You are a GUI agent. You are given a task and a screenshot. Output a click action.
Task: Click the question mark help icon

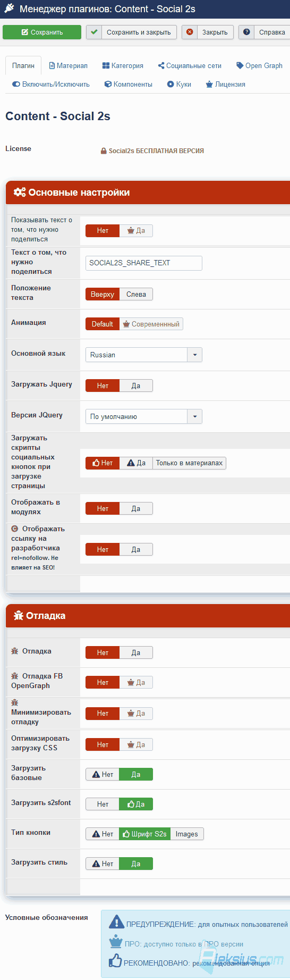point(246,32)
